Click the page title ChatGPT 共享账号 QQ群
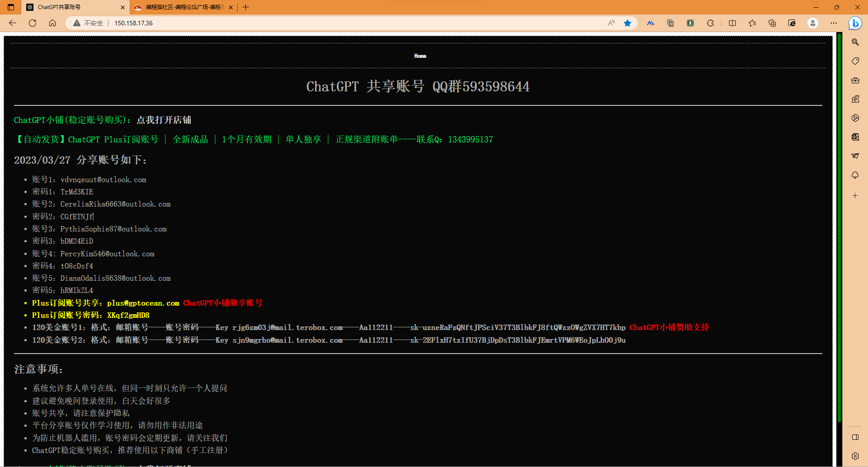The image size is (868, 467). (x=418, y=86)
